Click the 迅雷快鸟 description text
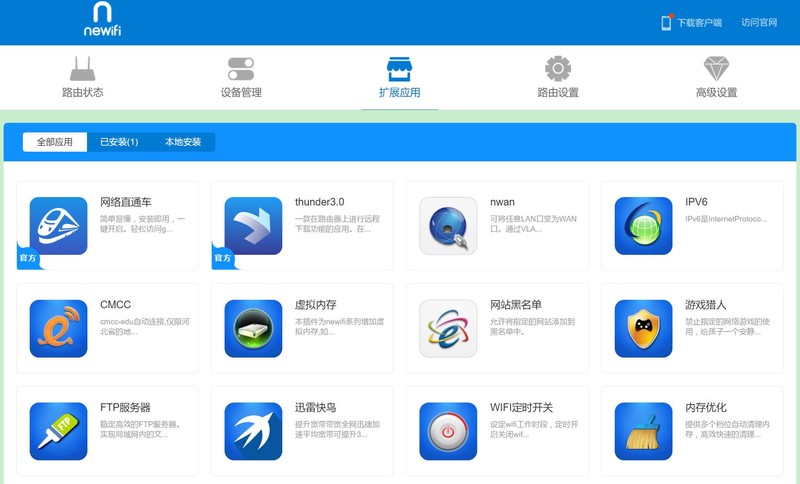 coord(337,429)
